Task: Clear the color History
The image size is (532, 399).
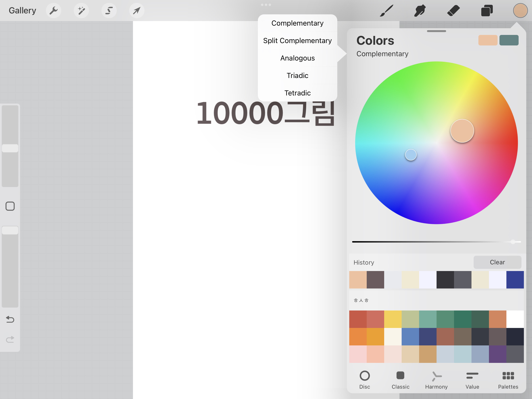Action: [497, 262]
